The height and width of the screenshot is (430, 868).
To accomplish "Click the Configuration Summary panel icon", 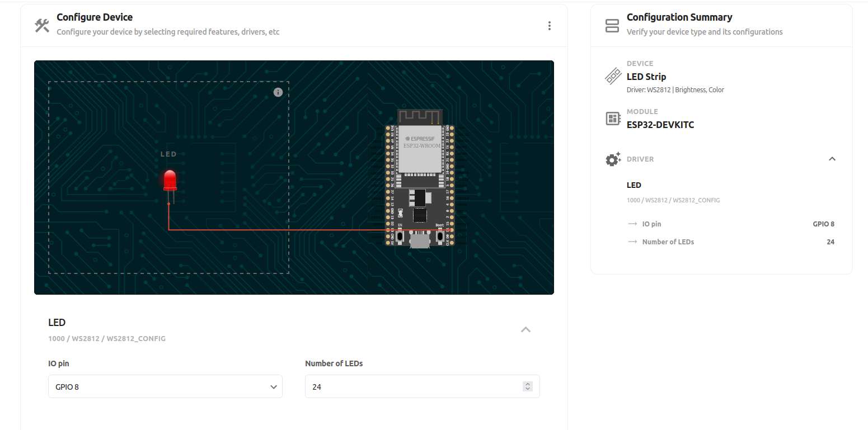I will (x=612, y=25).
